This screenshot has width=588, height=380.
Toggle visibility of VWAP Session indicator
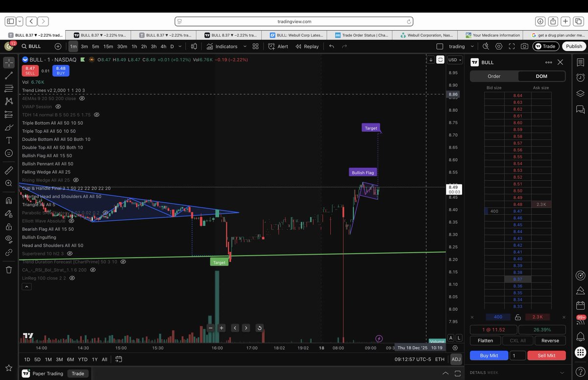pyautogui.click(x=58, y=106)
